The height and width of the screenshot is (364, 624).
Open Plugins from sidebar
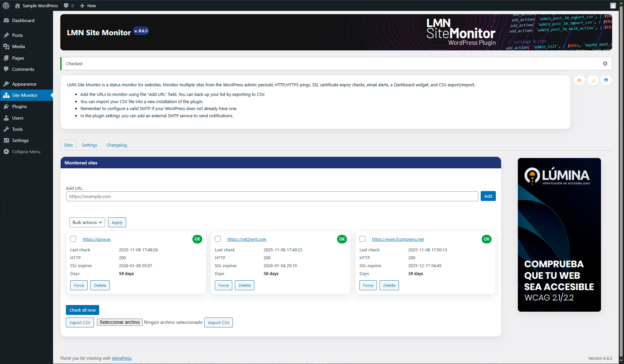(x=19, y=106)
